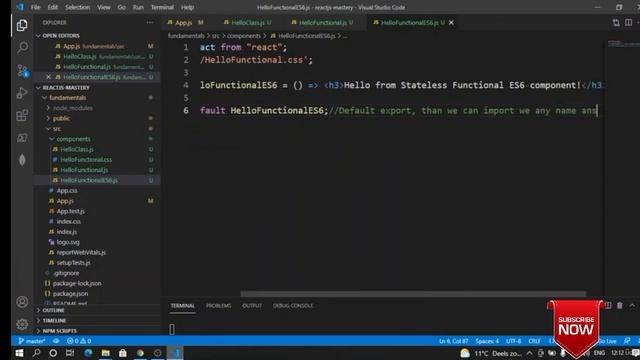Open HelloClass.js in components folder
640x360 pixels.
pyautogui.click(x=77, y=149)
